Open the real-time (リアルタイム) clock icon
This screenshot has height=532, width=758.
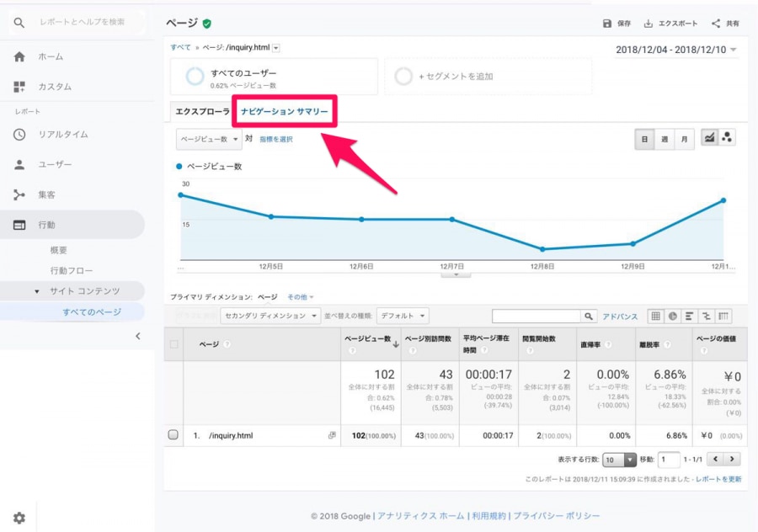coord(19,135)
